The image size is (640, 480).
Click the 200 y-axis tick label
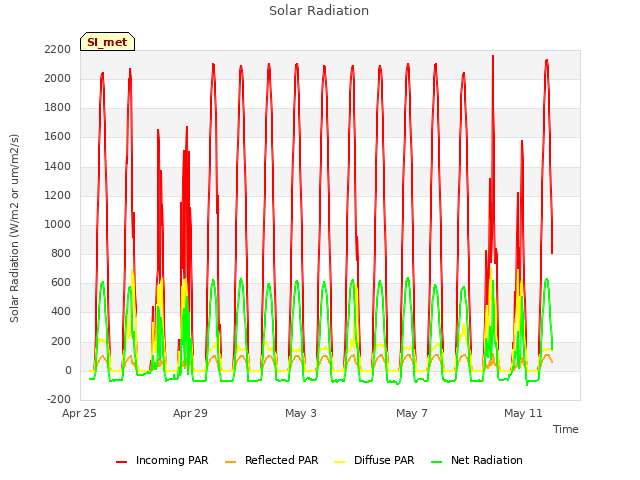point(61,342)
